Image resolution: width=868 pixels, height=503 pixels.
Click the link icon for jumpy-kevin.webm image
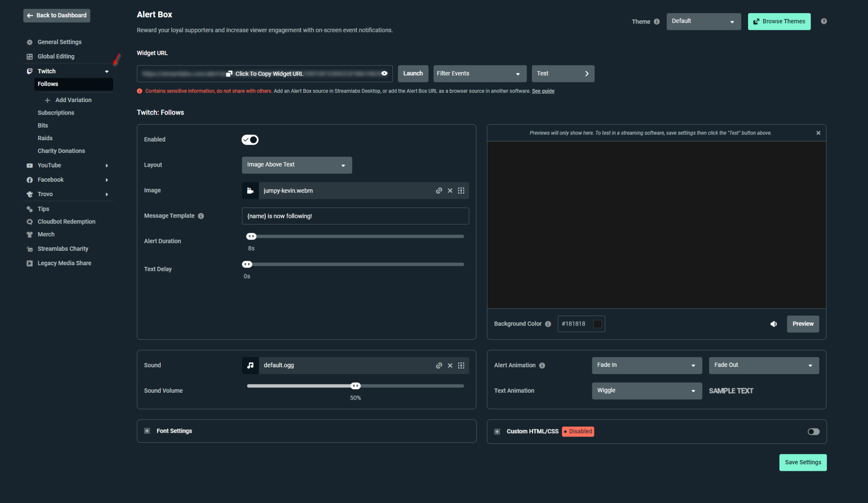[439, 191]
